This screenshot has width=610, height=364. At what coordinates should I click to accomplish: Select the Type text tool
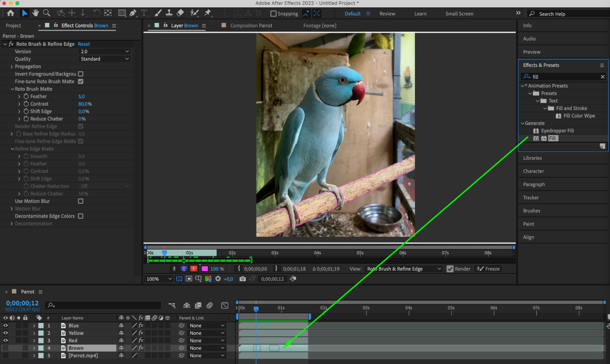144,13
